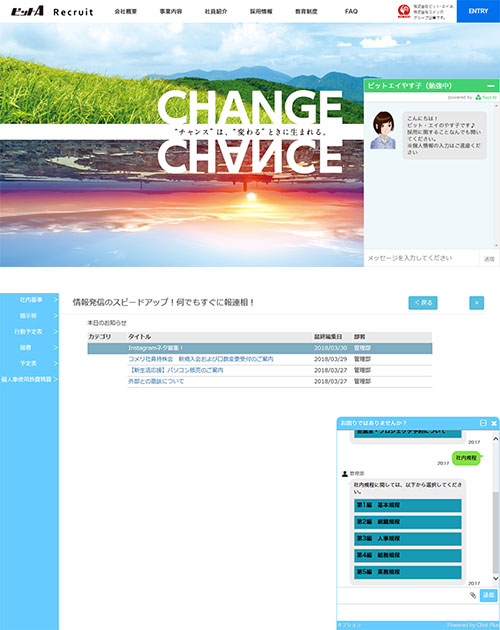Viewport: 500px width, 630px height.
Task: Click the 最終編集日 column header
Action: tap(328, 337)
